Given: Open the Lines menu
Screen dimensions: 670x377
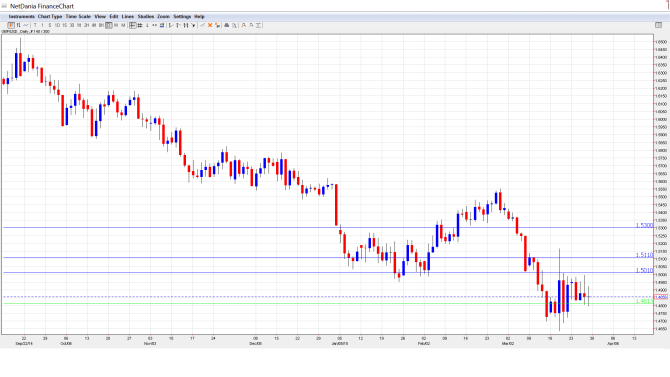Looking at the screenshot, I should click(x=128, y=17).
